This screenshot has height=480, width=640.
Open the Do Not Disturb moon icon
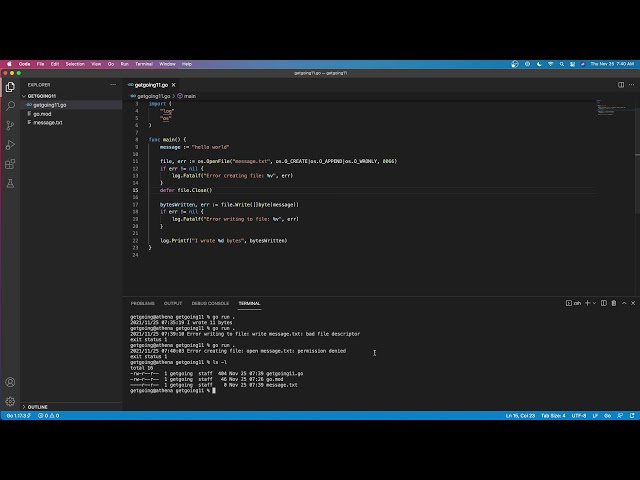pyautogui.click(x=539, y=64)
